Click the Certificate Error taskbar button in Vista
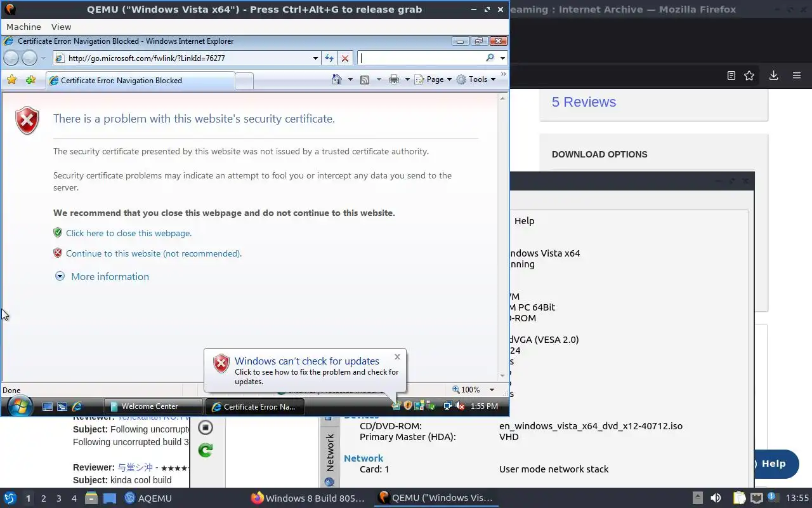Viewport: 812px width, 508px height. click(x=255, y=406)
